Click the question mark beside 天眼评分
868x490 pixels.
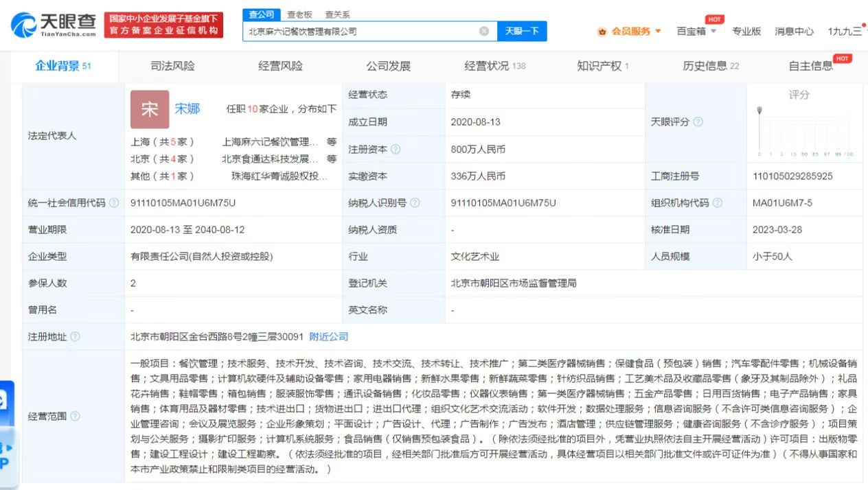697,121
